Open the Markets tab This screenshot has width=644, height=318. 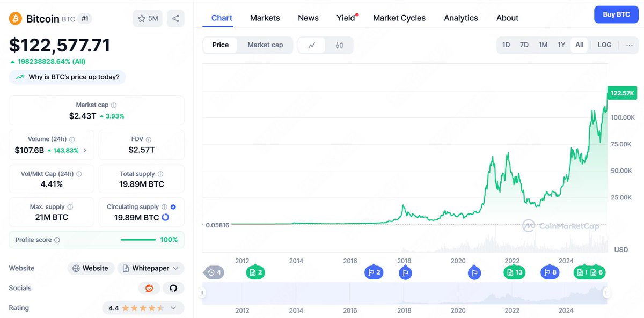click(x=265, y=18)
